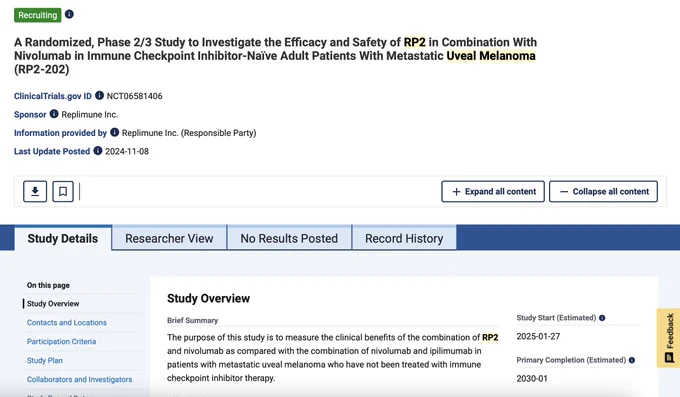Click info icon beside Sponsor label
This screenshot has height=397, width=680.
[54, 114]
